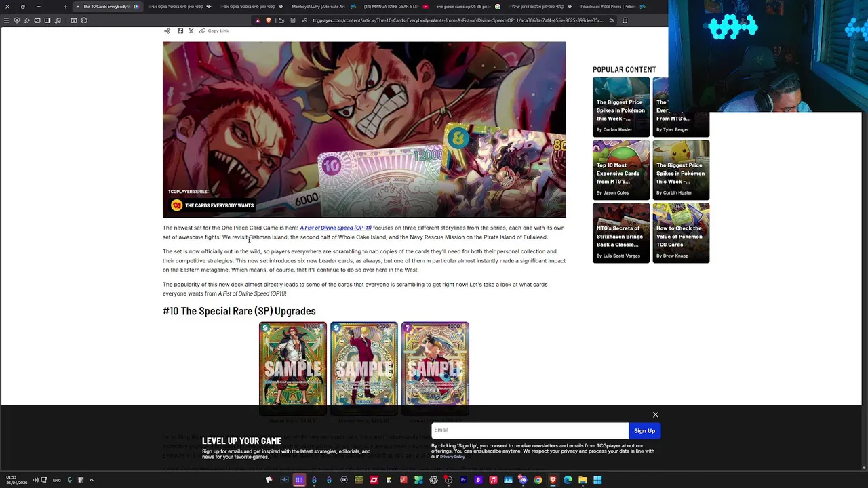868x488 pixels.
Task: Click the Email input field
Action: point(530,430)
